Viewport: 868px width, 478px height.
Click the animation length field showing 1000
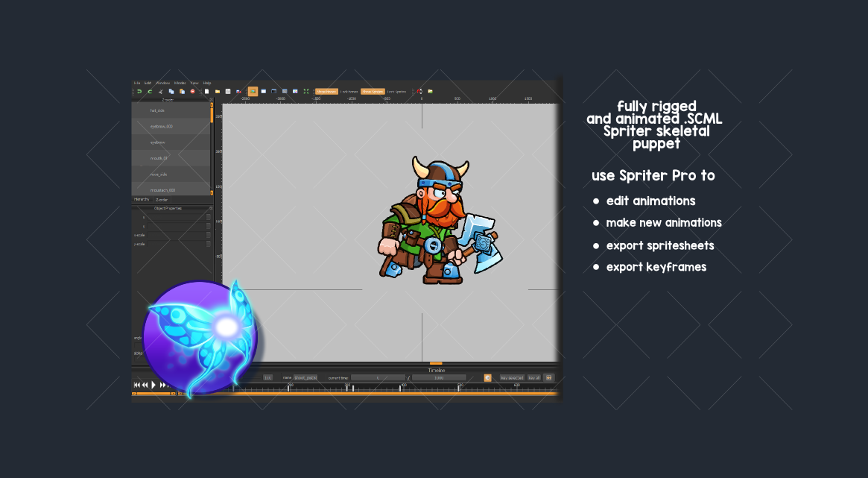tap(439, 378)
